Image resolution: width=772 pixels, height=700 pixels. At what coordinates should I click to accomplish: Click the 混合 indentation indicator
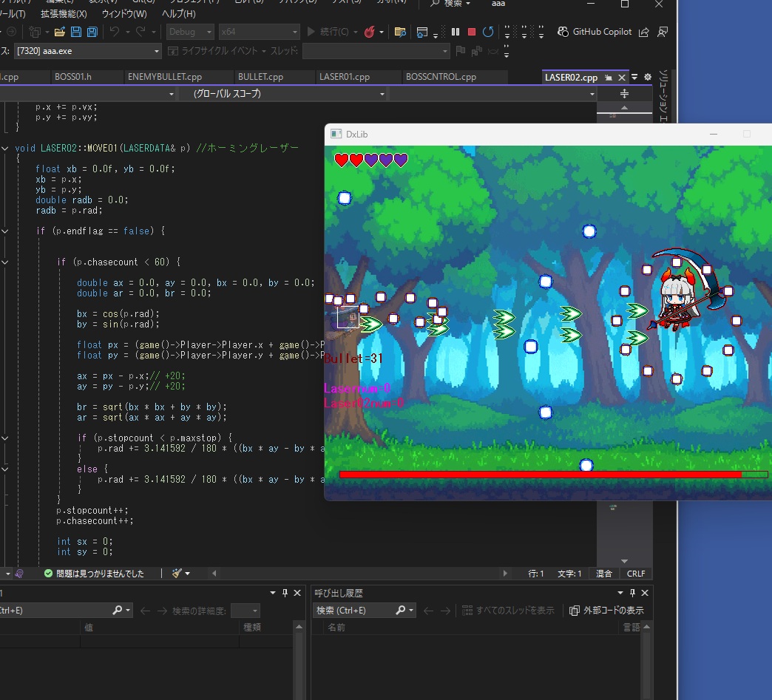pyautogui.click(x=603, y=574)
